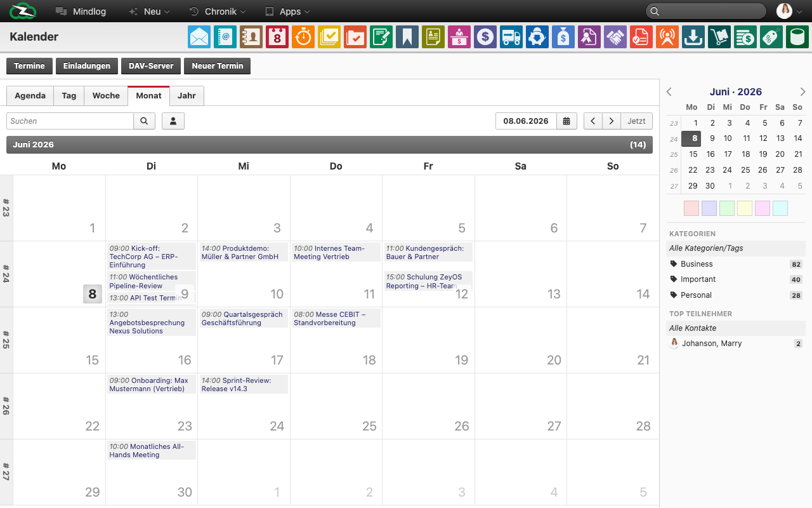Click the ZeyOS cloud logo
Image resolution: width=812 pixels, height=508 pixels.
[x=23, y=11]
